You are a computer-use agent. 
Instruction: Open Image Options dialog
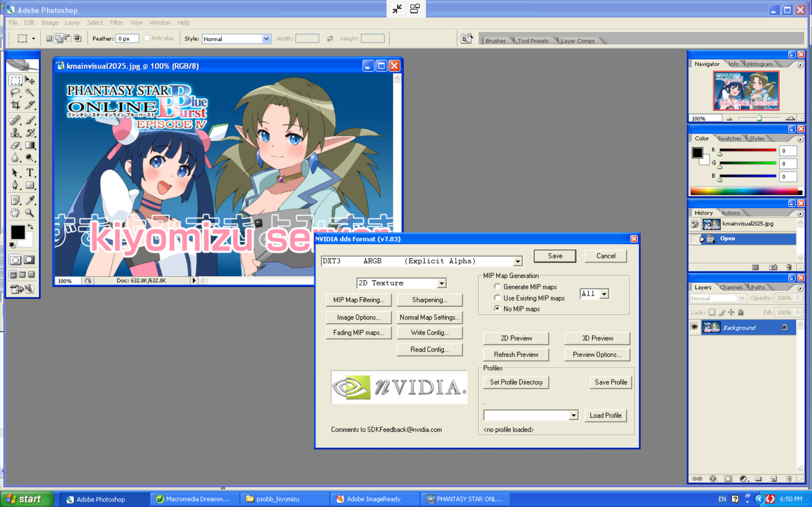359,317
